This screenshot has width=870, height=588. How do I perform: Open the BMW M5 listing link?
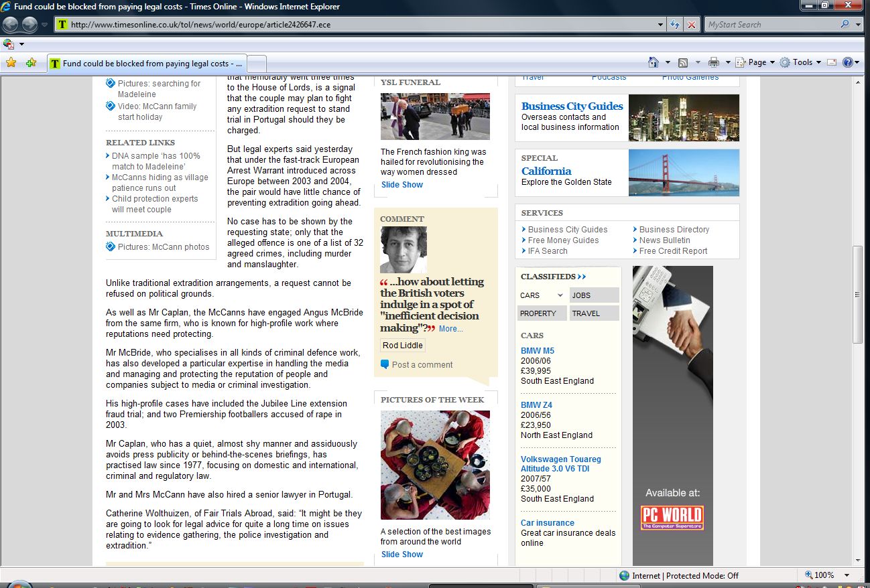pos(538,351)
